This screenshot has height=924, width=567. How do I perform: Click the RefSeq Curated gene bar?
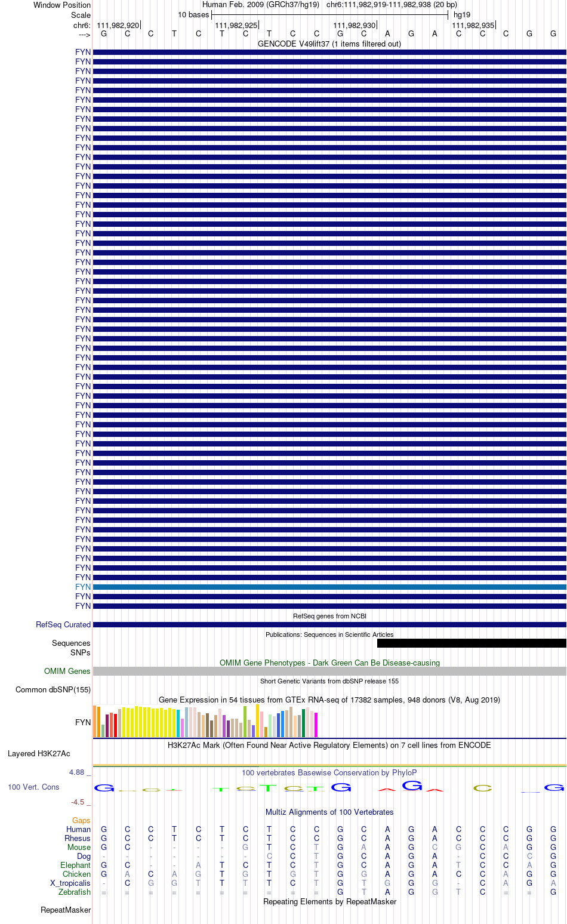pos(329,624)
